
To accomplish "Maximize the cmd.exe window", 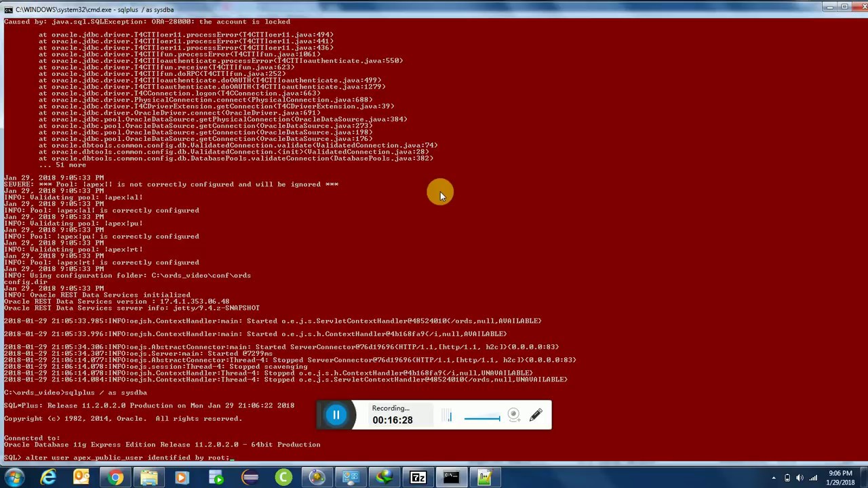I will click(845, 7).
